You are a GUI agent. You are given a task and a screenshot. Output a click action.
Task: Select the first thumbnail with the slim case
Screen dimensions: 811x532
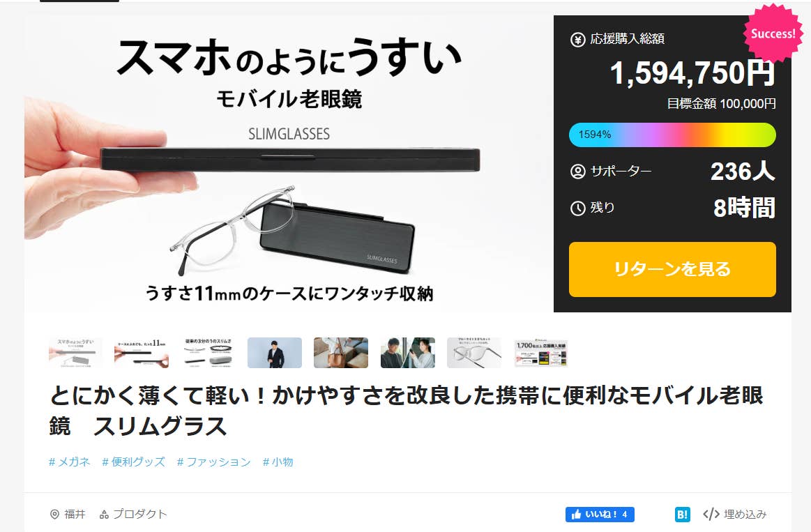click(75, 353)
